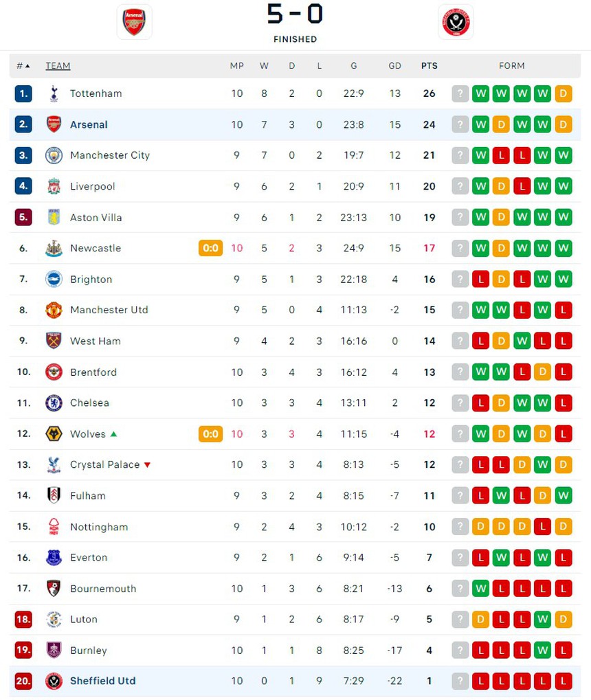Viewport: 591px width, 700px height.
Task: Click the Arsenal crest in match header
Action: (134, 22)
